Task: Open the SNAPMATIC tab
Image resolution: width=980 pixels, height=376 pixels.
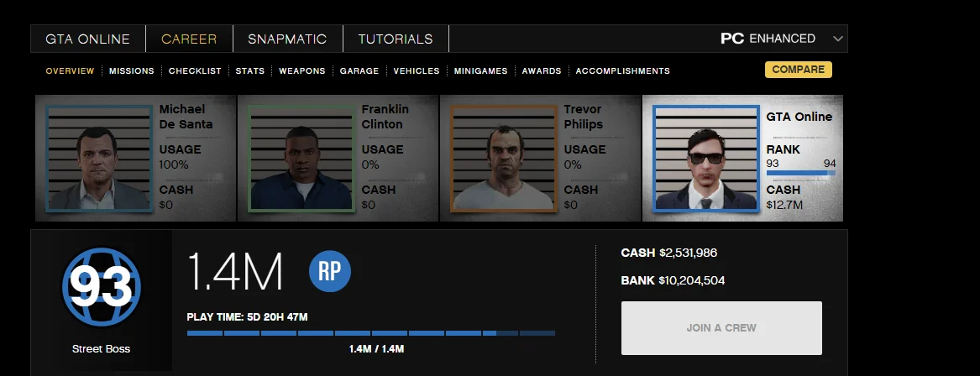Action: pos(287,39)
